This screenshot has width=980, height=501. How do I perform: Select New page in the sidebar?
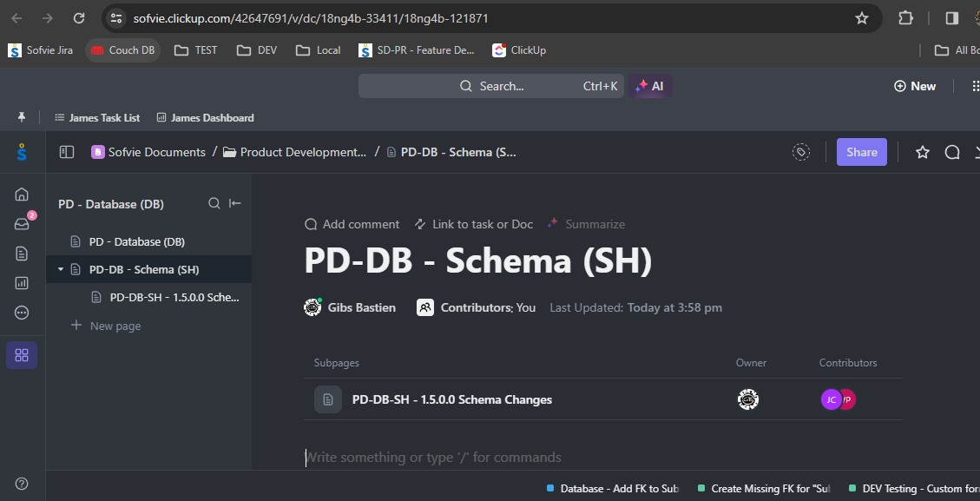pos(106,326)
